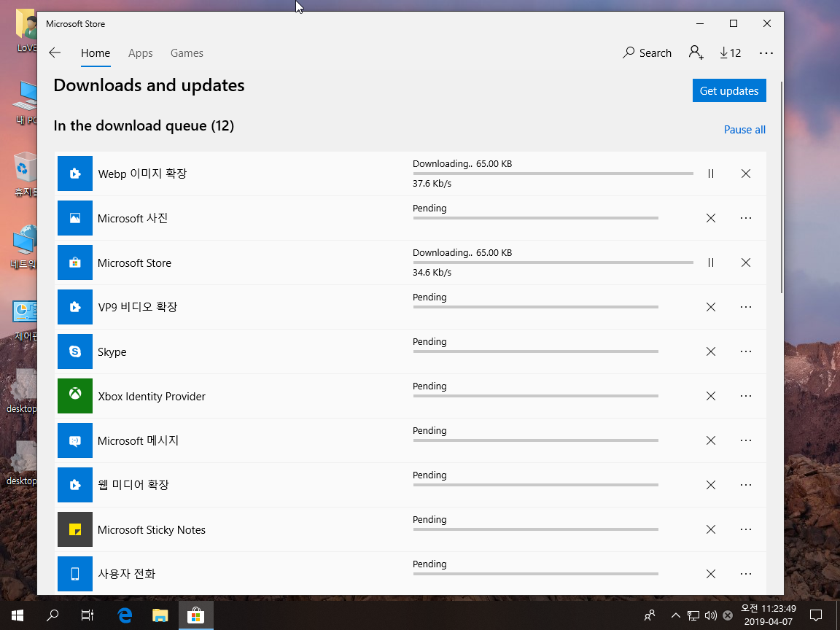
Task: Click the Pause all link
Action: pos(744,130)
